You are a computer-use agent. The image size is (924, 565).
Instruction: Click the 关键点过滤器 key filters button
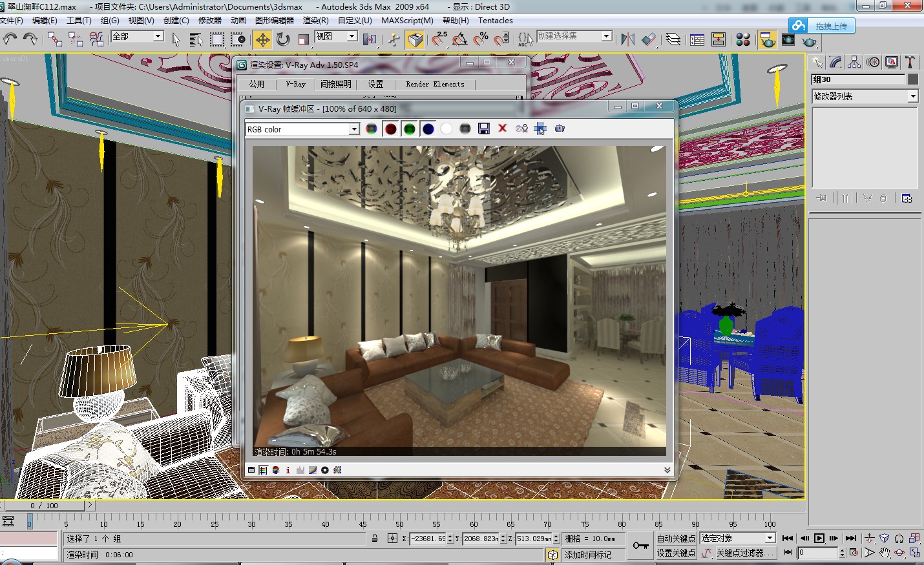point(745,553)
